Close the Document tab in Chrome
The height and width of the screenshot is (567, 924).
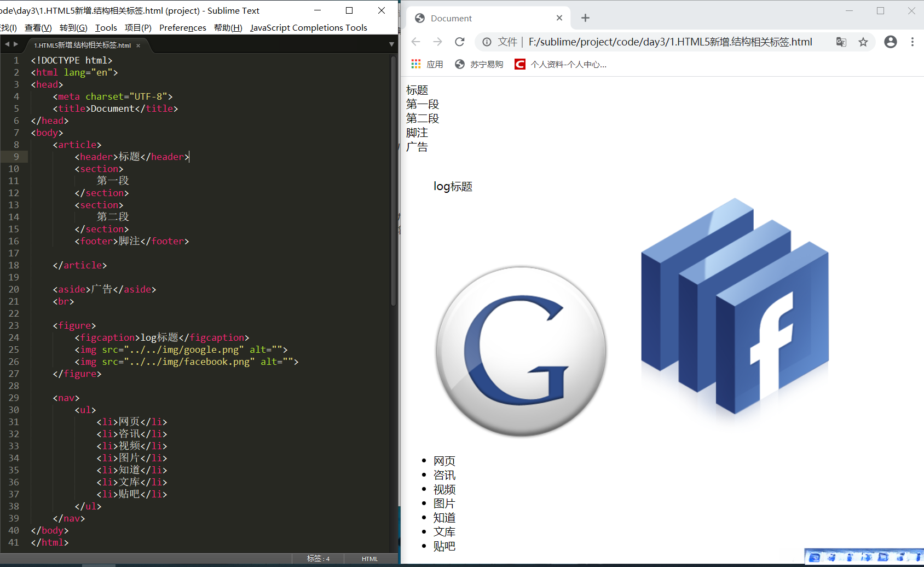[x=559, y=18]
